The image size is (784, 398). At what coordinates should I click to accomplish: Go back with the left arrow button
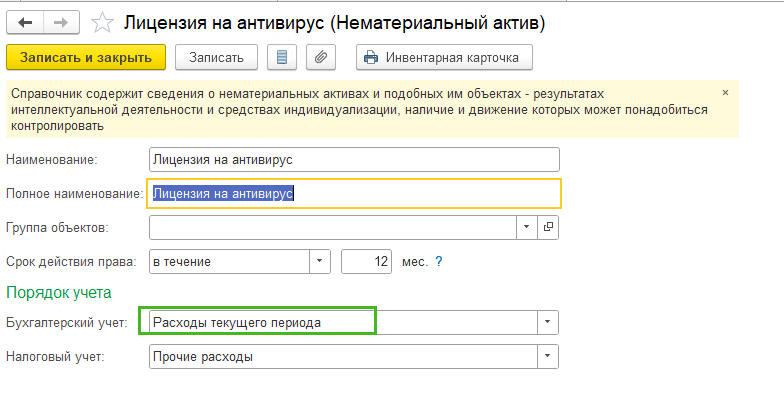[x=25, y=23]
